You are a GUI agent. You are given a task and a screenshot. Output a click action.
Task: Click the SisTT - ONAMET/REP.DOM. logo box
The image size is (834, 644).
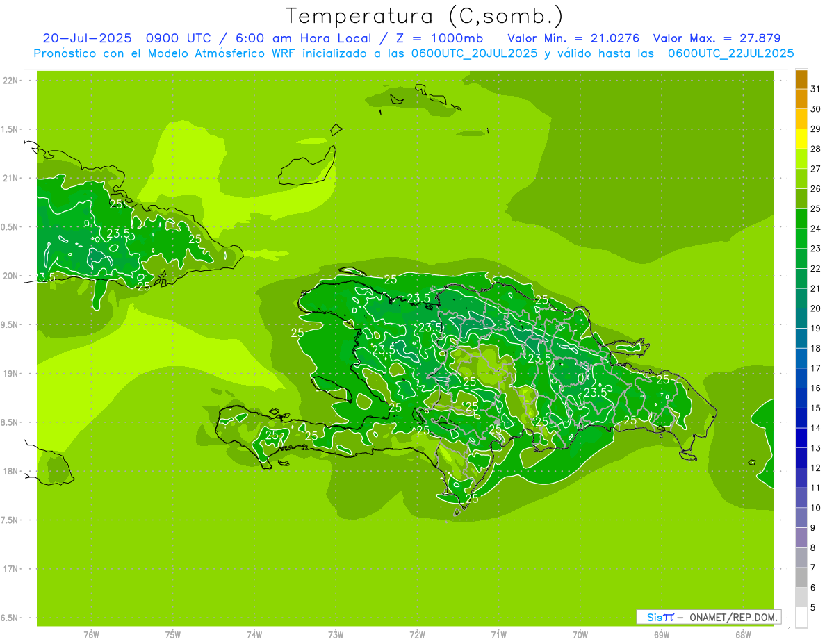coord(708,617)
